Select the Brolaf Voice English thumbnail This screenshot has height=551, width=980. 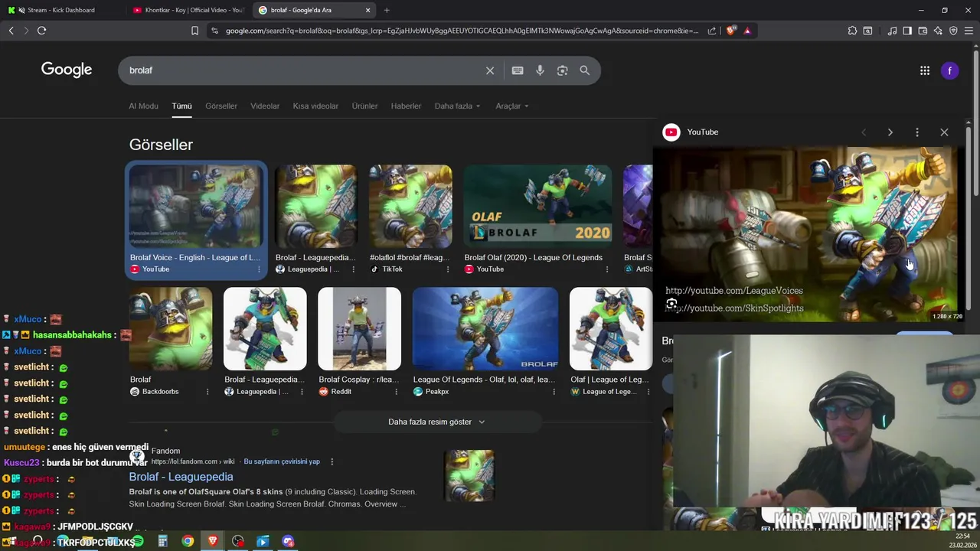[x=195, y=206]
